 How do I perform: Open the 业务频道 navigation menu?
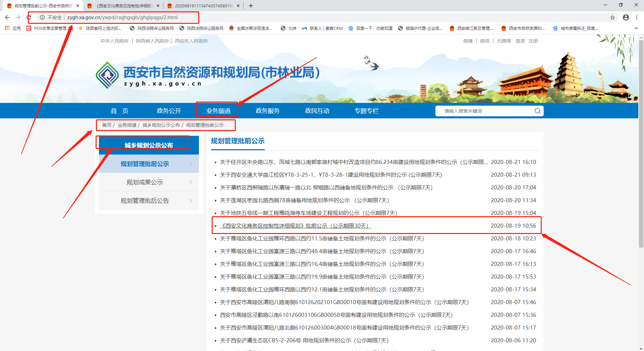click(x=218, y=111)
